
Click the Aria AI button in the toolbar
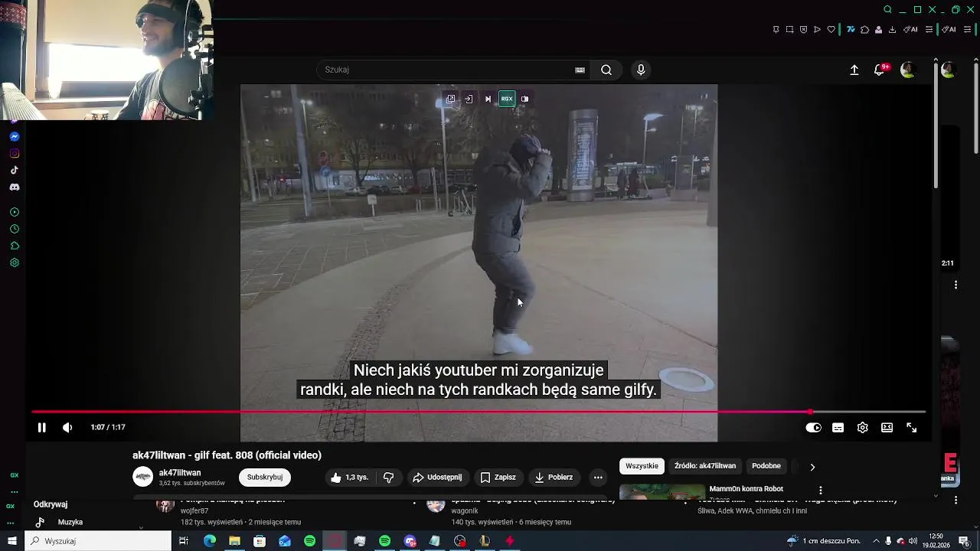point(910,30)
